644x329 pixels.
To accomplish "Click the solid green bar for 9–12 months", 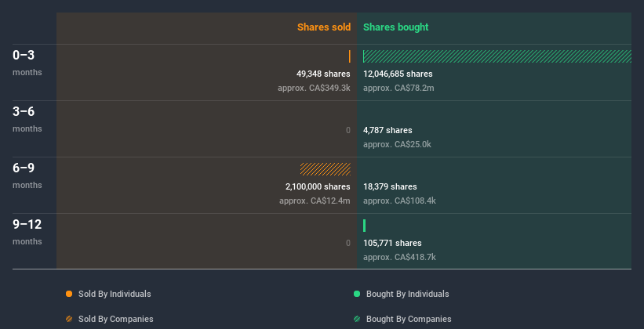I will pos(364,226).
